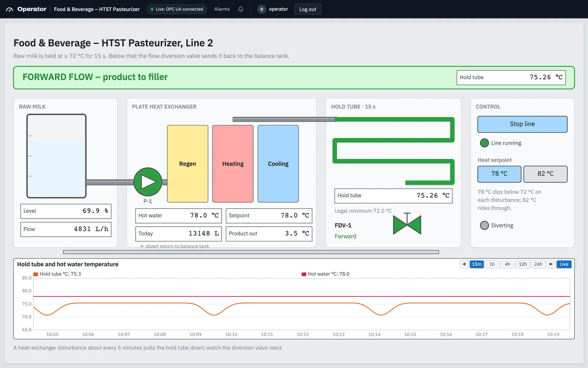Open the alarm bell notifications

click(x=241, y=9)
